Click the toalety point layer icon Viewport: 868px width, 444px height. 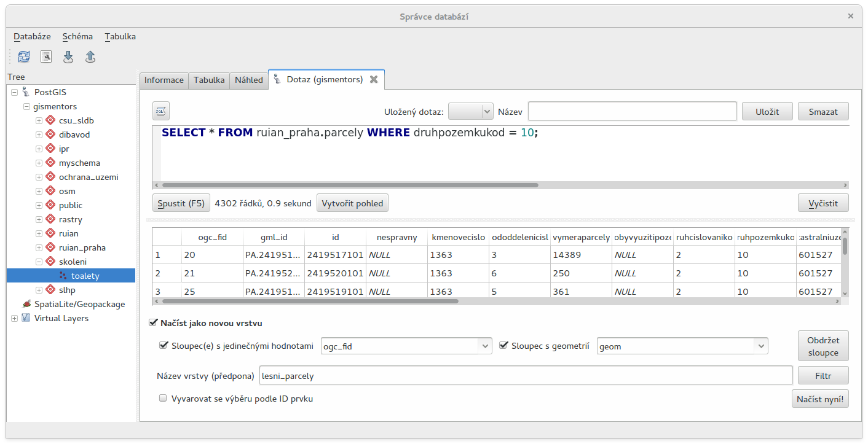63,276
